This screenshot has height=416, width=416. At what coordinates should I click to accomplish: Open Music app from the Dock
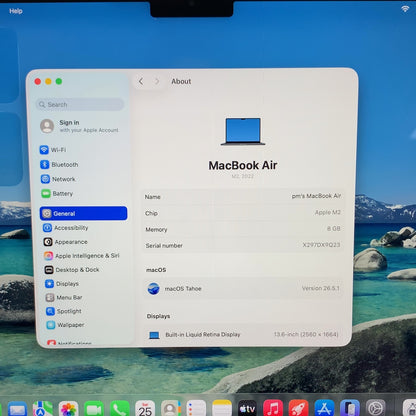(273, 408)
